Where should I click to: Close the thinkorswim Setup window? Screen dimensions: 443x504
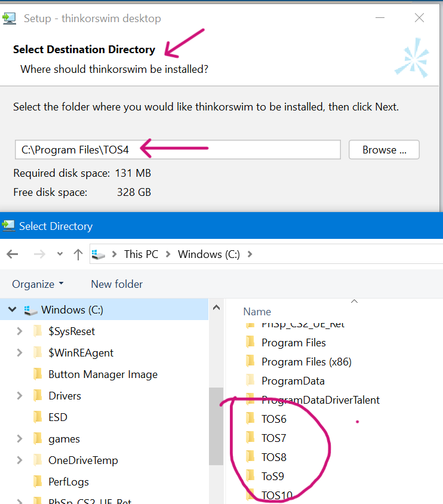point(419,18)
